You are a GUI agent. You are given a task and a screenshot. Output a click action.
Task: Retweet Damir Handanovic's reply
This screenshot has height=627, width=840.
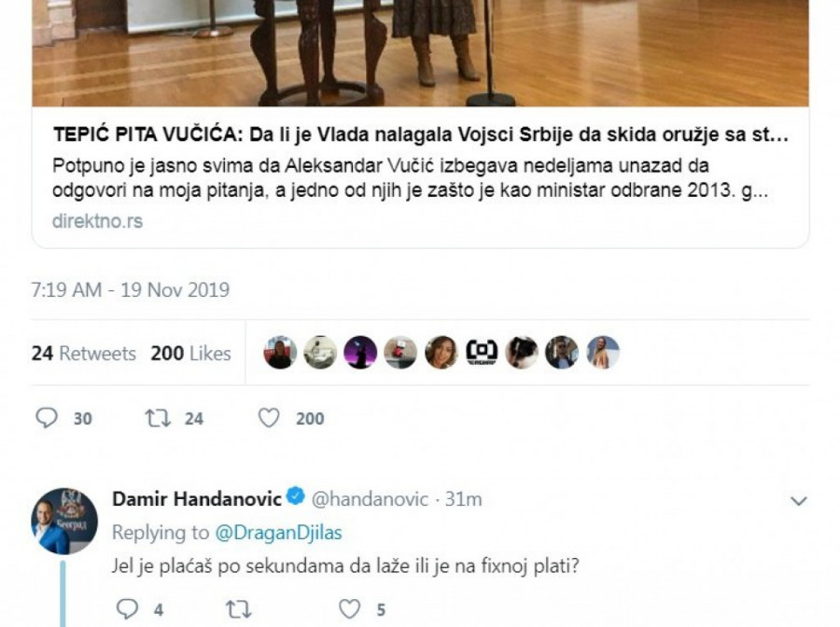coord(238,609)
